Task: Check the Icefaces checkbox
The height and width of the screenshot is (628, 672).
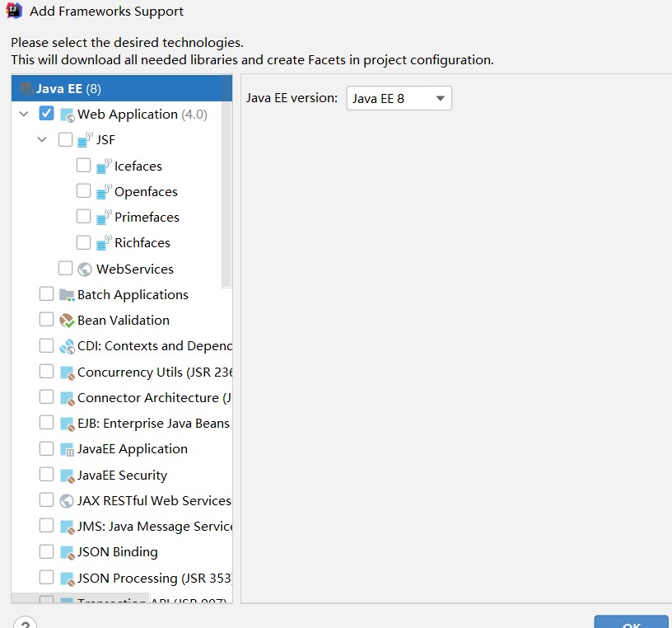Action: (x=83, y=165)
